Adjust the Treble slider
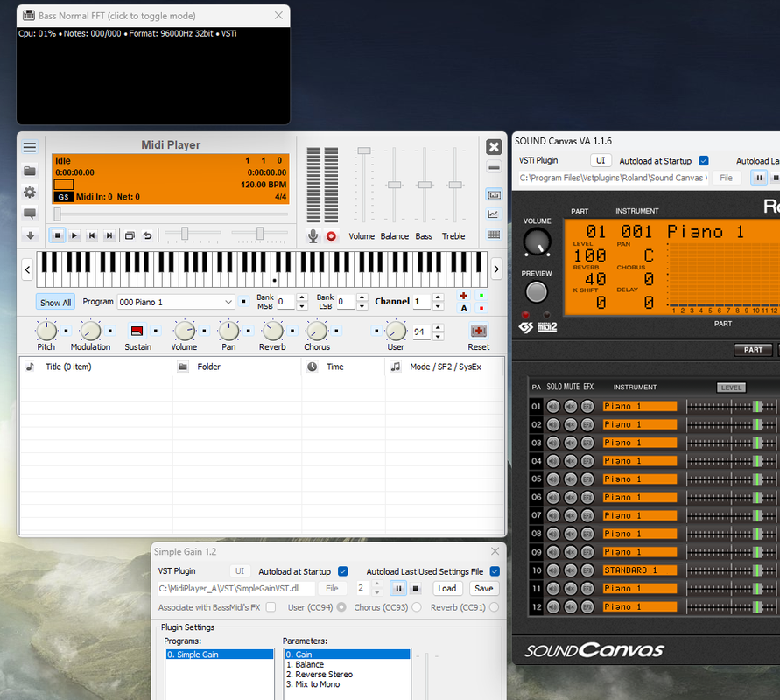780x700 pixels. click(x=454, y=185)
